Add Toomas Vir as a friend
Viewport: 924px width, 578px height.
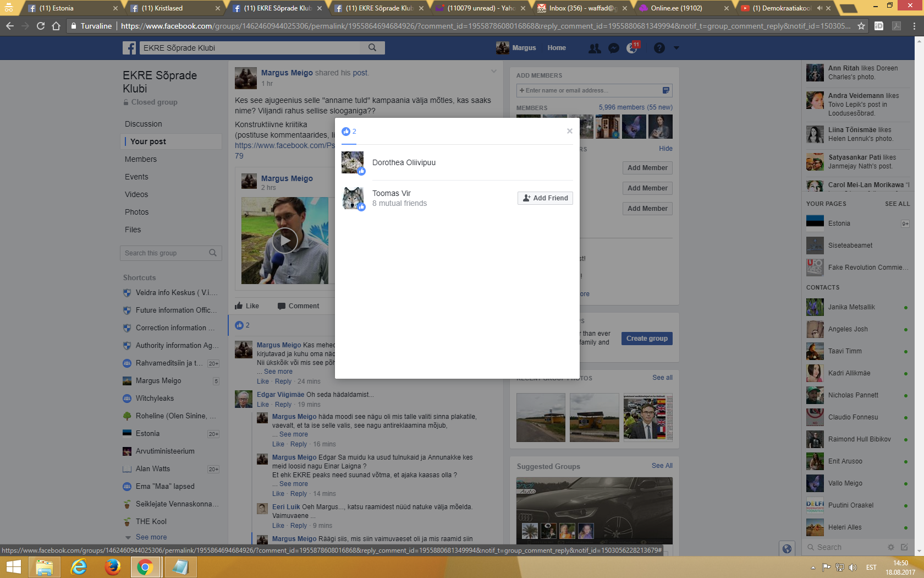tap(545, 198)
